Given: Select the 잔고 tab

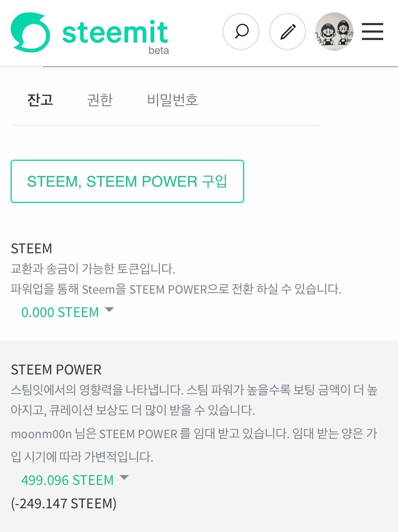Looking at the screenshot, I should (x=40, y=100).
